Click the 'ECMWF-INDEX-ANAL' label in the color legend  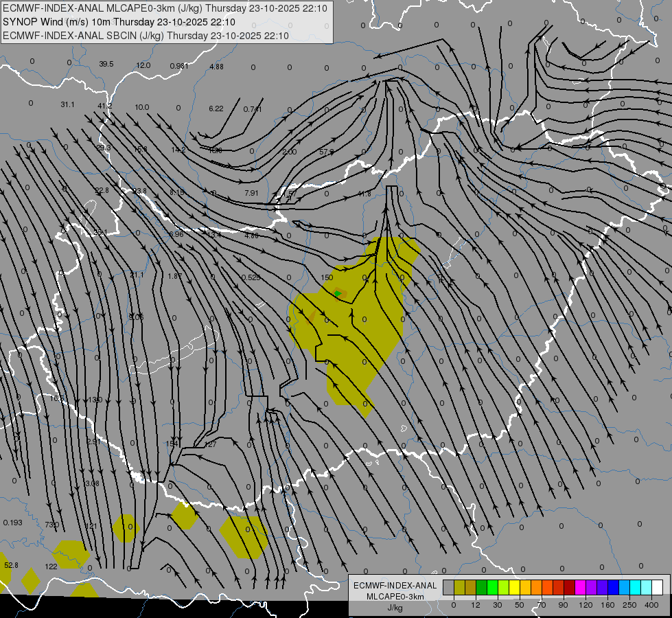coord(395,586)
